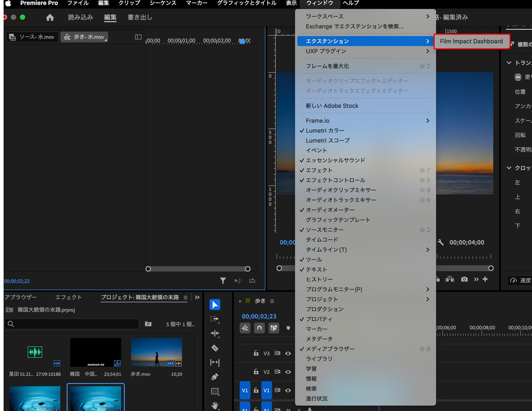The image size is (532, 411).
Task: Click the V3 sync lock icon
Action: pyautogui.click(x=277, y=353)
